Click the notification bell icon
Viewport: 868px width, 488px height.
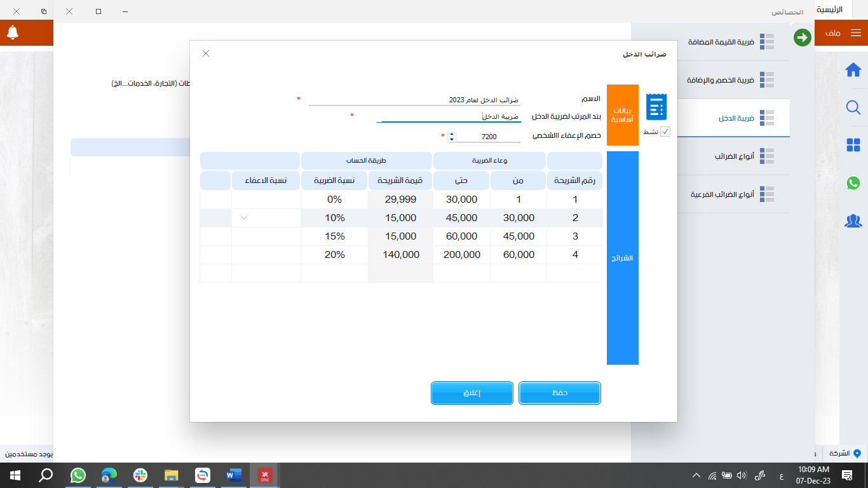pos(13,32)
